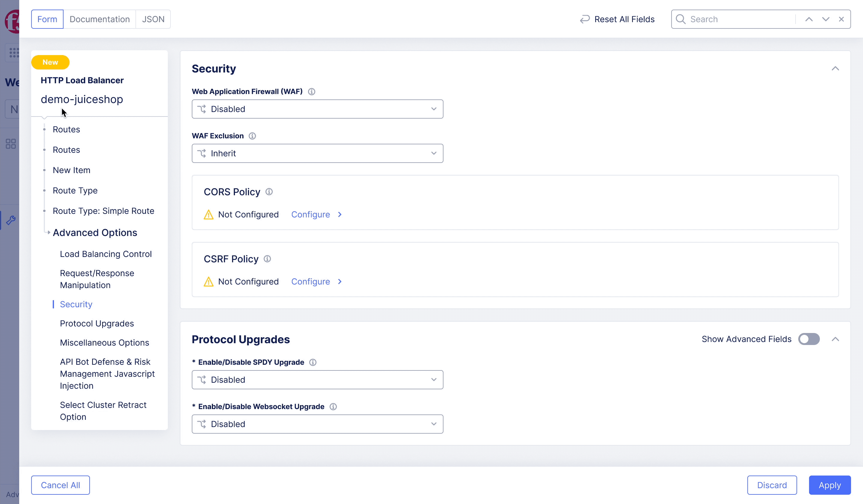
Task: Click the Apply button
Action: (x=829, y=485)
